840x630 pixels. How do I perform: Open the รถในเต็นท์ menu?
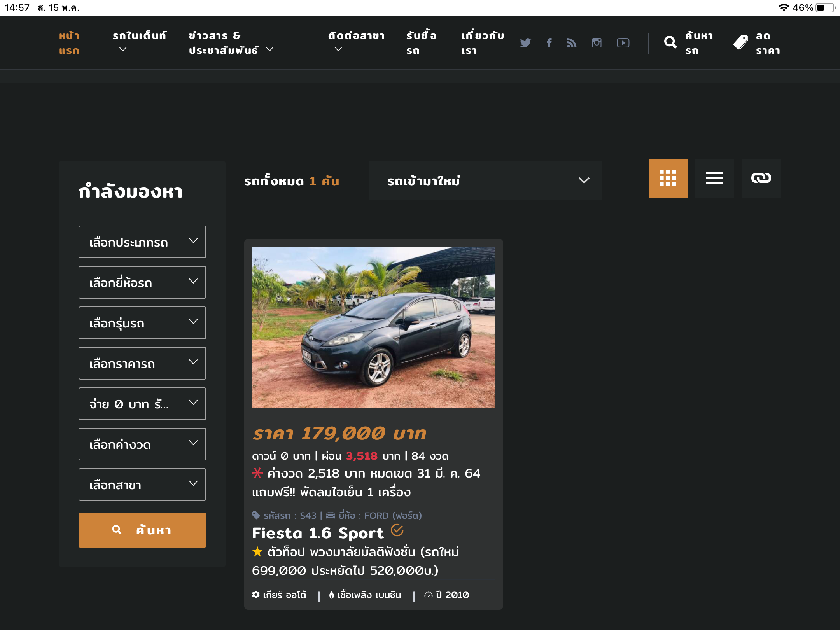(x=139, y=42)
